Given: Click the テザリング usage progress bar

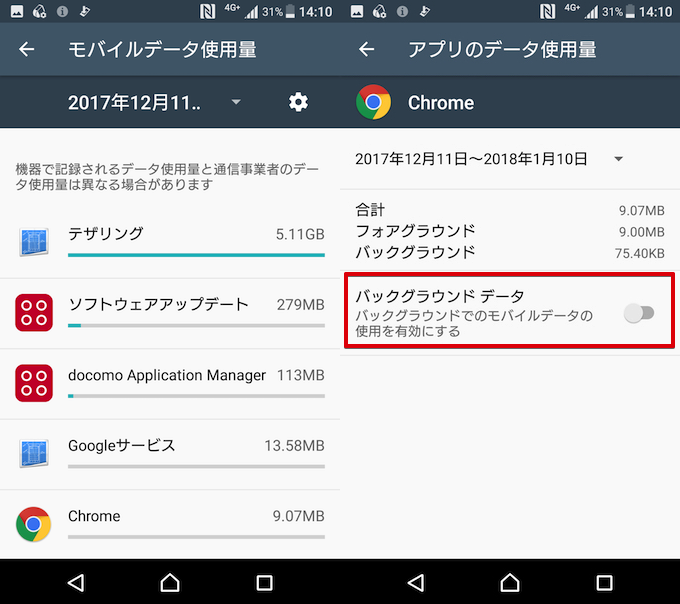Looking at the screenshot, I should click(x=195, y=255).
